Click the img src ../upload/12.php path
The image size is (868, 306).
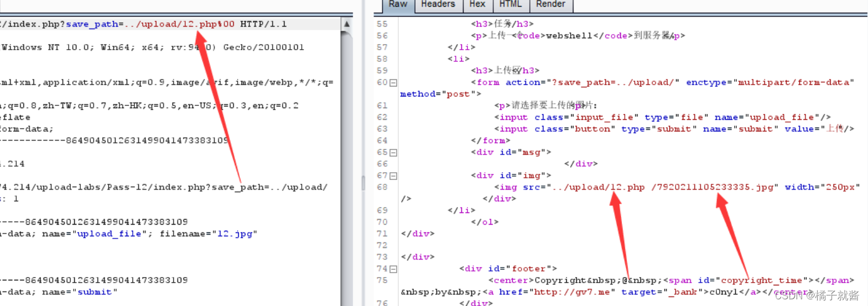[x=598, y=187]
